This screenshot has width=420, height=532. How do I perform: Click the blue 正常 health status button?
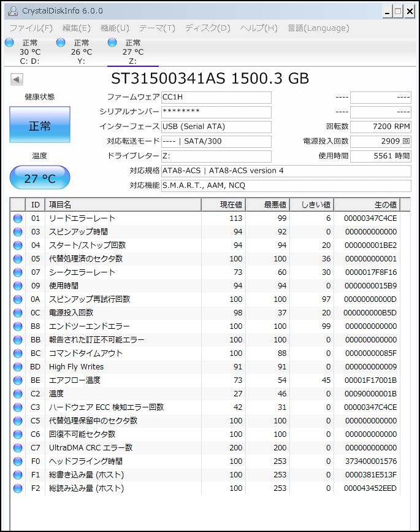(x=40, y=125)
